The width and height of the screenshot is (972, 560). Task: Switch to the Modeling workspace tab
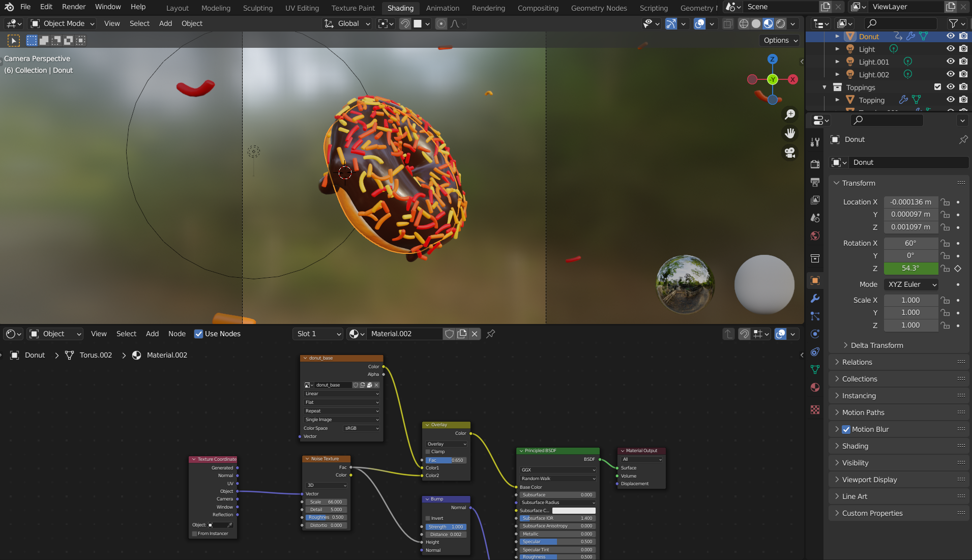216,8
